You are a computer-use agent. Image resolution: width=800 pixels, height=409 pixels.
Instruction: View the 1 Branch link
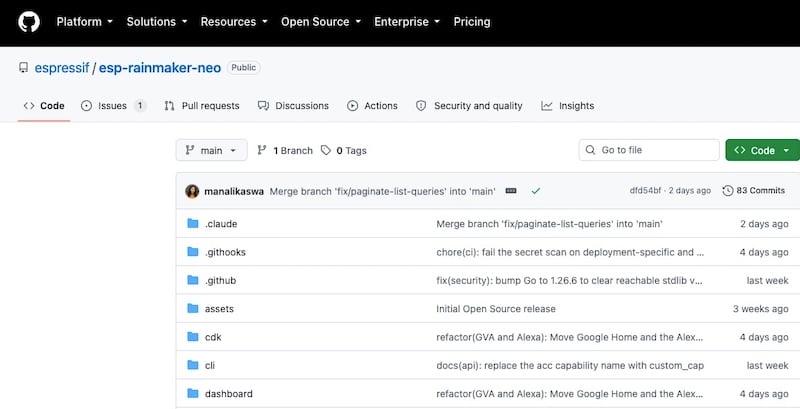point(285,150)
